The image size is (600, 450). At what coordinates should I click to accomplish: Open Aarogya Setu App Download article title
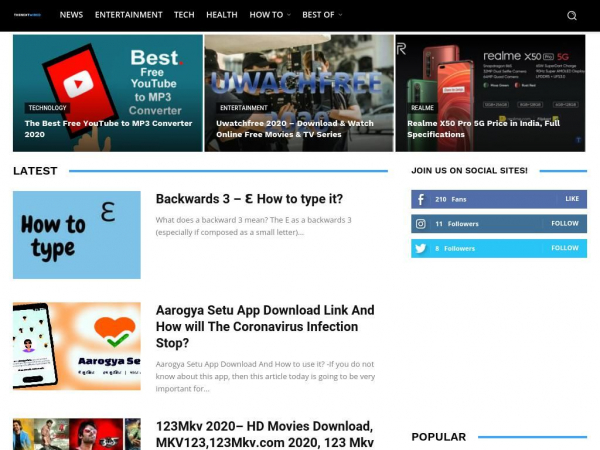pos(265,326)
